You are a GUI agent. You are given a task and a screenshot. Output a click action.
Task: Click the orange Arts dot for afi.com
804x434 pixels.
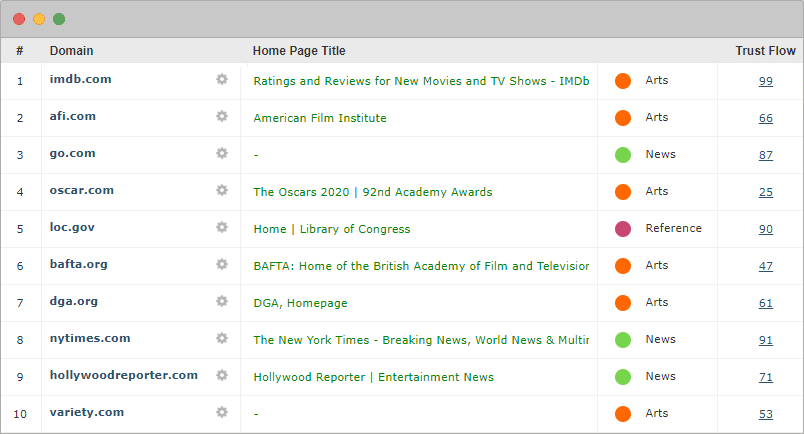tap(623, 117)
